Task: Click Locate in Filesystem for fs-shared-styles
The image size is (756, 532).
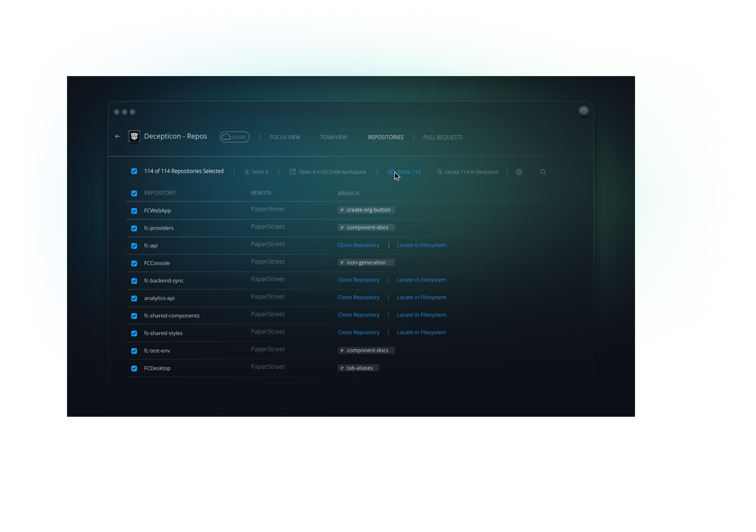Action: [x=421, y=332]
